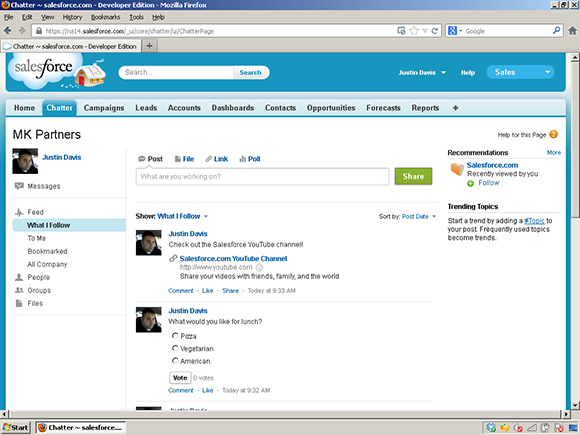Click the Help for this Page question icon

(553, 134)
